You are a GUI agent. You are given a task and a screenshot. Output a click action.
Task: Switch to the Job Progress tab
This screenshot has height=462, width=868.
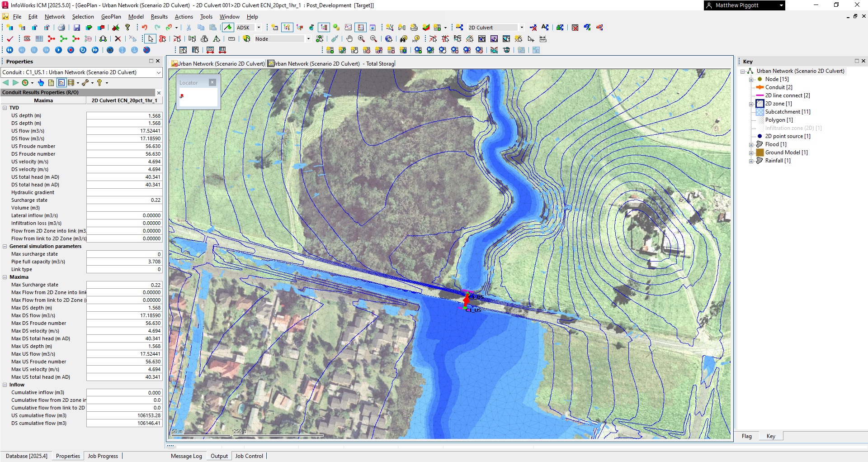point(103,456)
